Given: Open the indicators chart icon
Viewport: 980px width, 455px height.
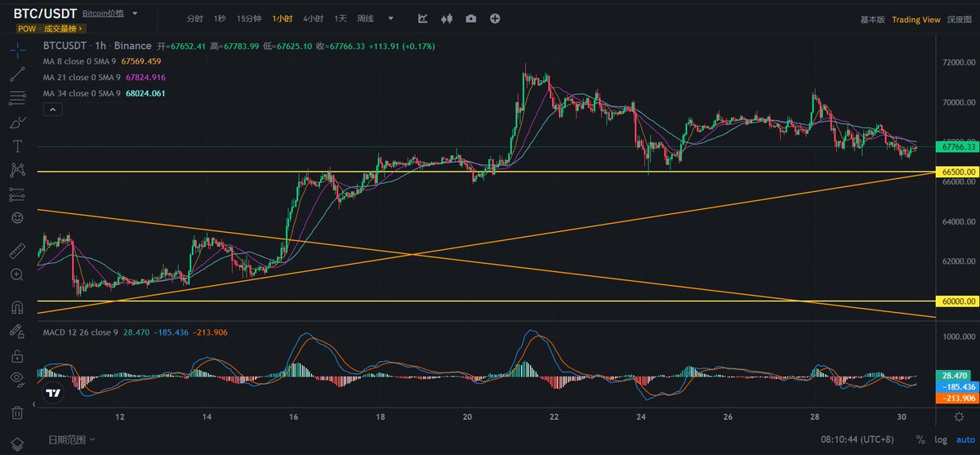Looking at the screenshot, I should tap(423, 18).
